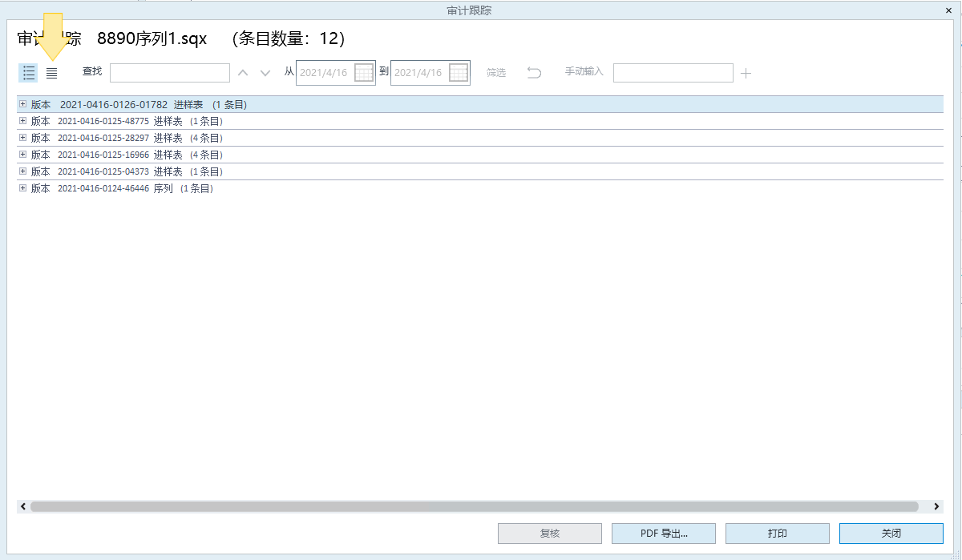Expand version 2021-0416-0125-48775 row
The height and width of the screenshot is (560, 962).
22,121
